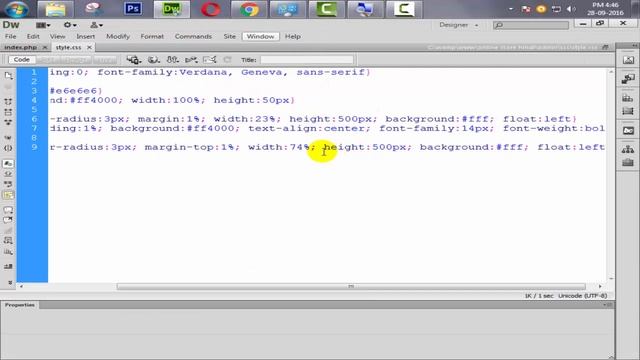Click the Select Parent Tag icon

point(8,138)
